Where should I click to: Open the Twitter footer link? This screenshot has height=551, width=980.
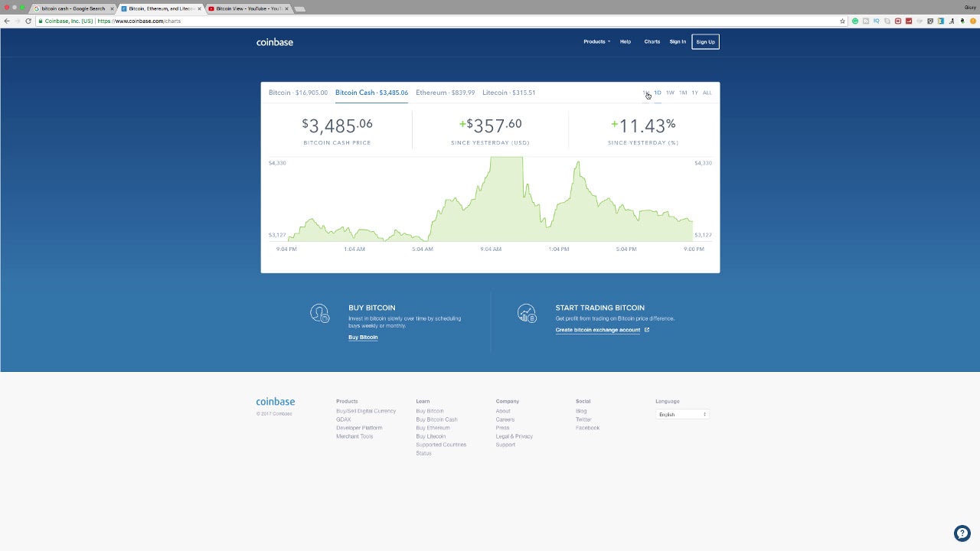[583, 419]
